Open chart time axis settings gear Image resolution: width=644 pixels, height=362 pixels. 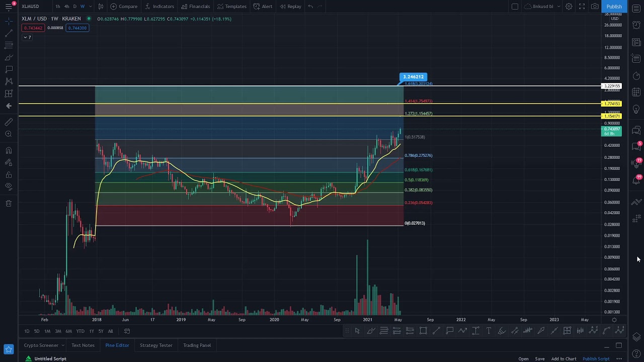pyautogui.click(x=614, y=320)
